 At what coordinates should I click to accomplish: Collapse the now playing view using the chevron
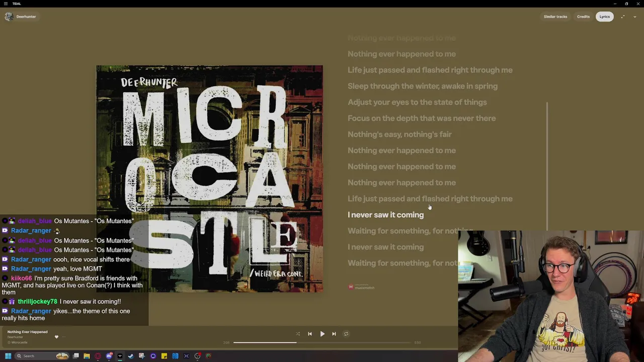tap(635, 17)
